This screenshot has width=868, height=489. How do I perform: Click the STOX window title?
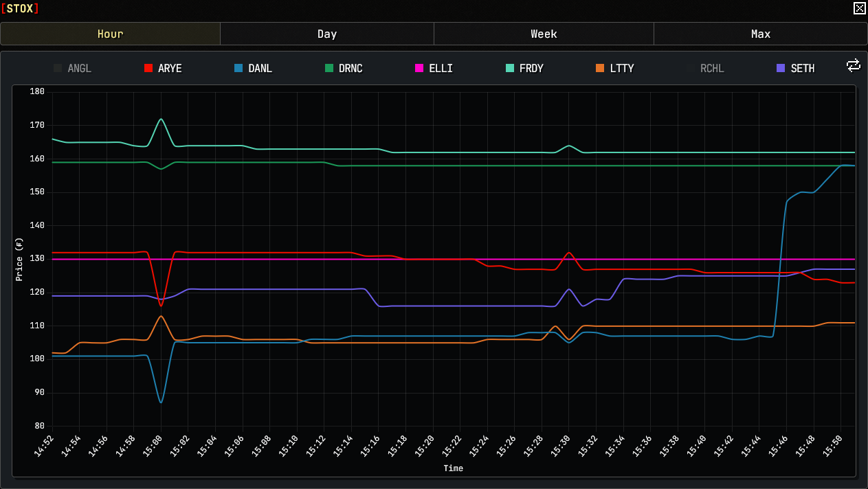coord(20,8)
